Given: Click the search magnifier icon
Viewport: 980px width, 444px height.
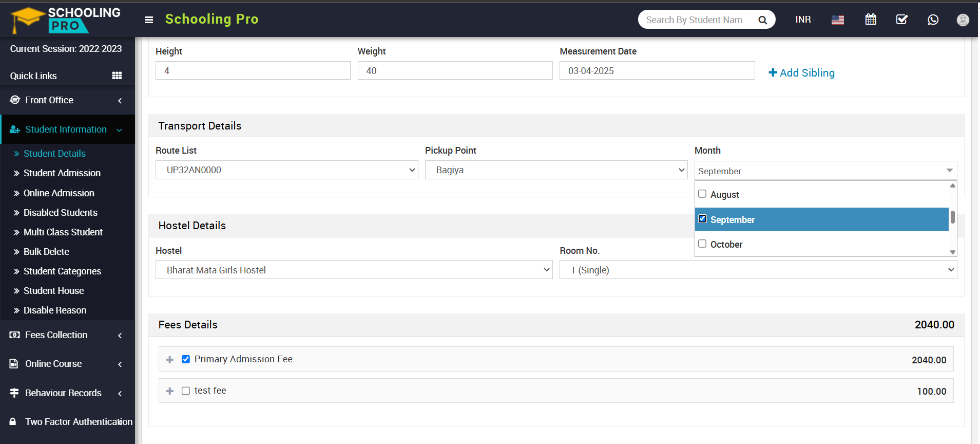Looking at the screenshot, I should tap(762, 20).
